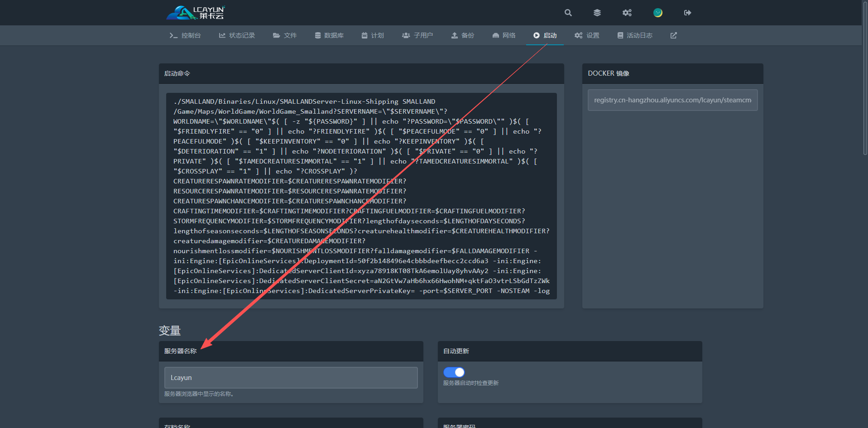Click the search magnifier icon in header
The image size is (868, 428).
[568, 13]
